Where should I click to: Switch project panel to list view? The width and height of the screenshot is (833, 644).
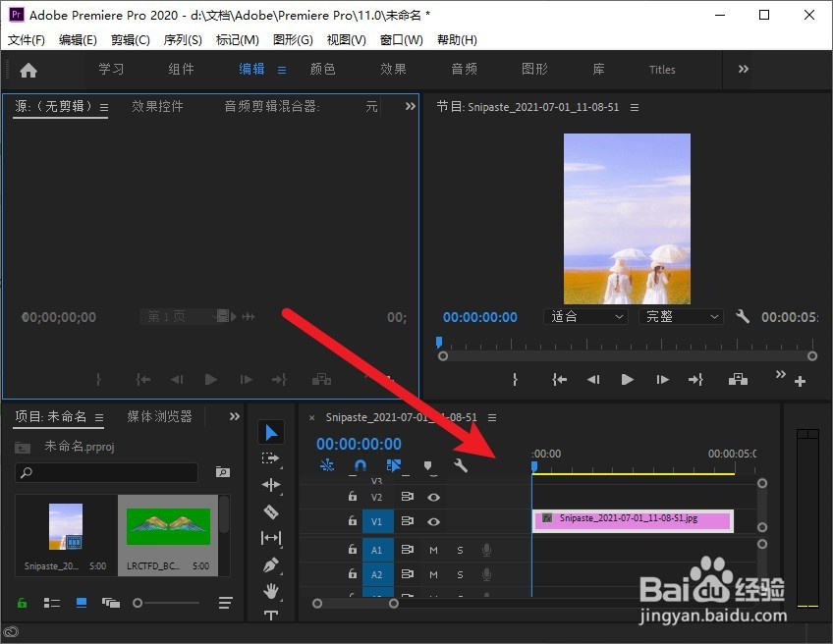pyautogui.click(x=51, y=603)
